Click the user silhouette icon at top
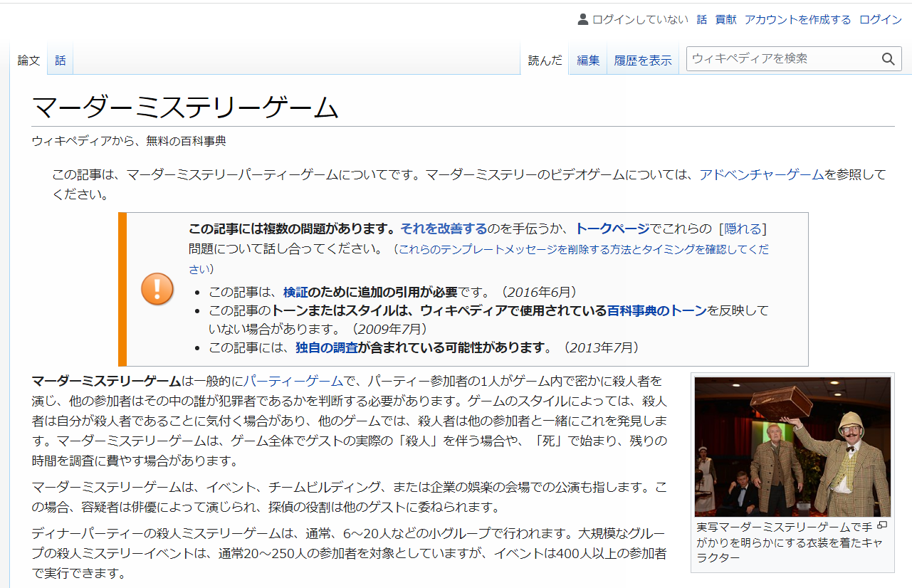 (x=583, y=19)
